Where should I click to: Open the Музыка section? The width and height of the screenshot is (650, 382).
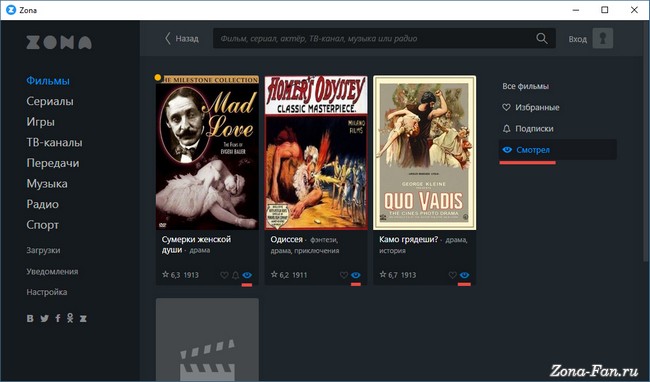47,184
